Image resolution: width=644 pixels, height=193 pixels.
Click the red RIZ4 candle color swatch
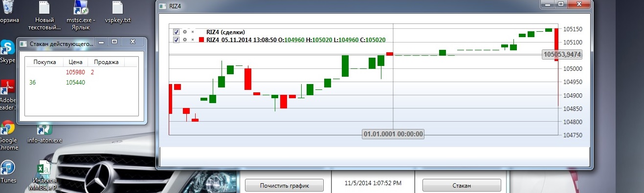coord(201,40)
